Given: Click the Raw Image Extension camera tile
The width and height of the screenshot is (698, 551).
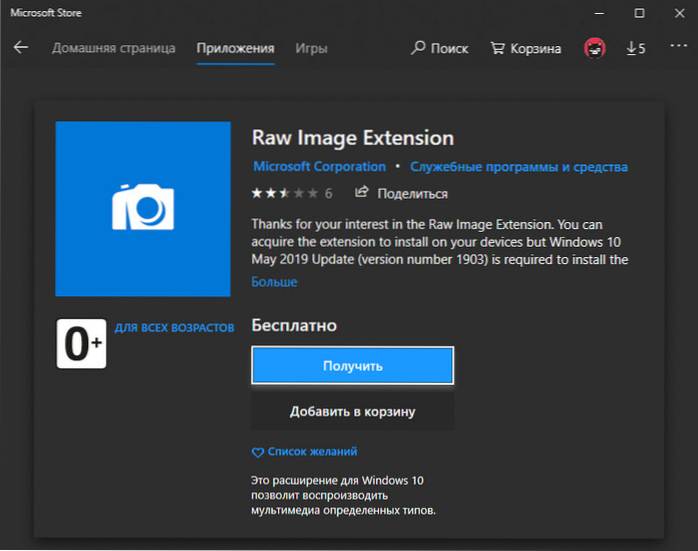Looking at the screenshot, I should (143, 208).
